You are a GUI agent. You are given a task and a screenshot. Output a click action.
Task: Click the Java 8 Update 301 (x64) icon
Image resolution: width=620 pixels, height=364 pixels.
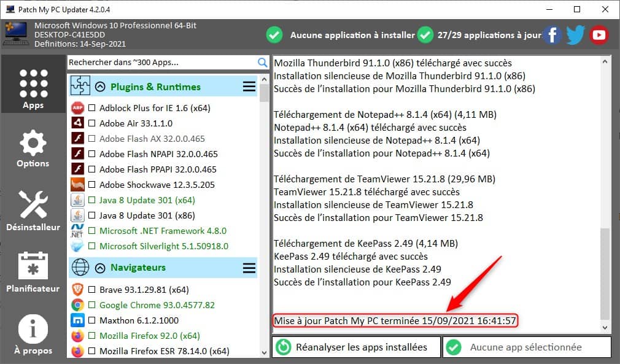click(x=77, y=200)
